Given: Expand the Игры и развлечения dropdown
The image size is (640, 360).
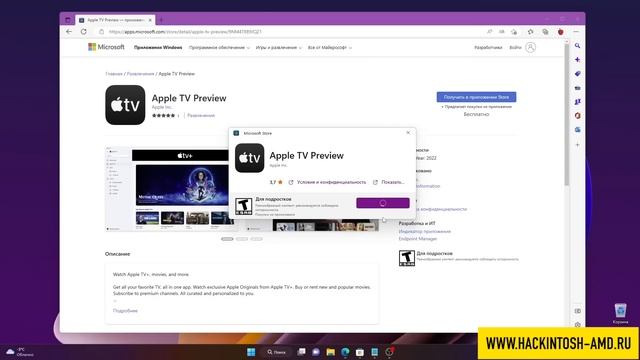Looking at the screenshot, I should pyautogui.click(x=279, y=48).
